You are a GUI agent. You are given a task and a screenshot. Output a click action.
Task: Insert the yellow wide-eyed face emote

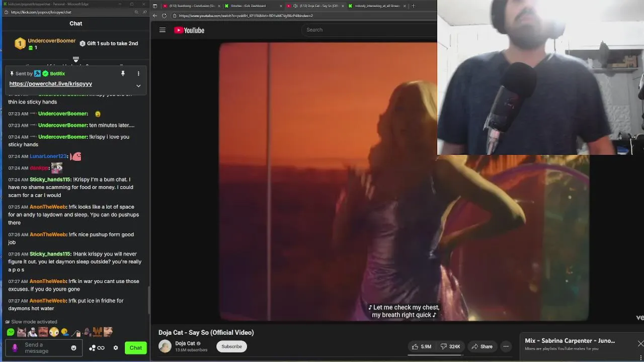54,332
